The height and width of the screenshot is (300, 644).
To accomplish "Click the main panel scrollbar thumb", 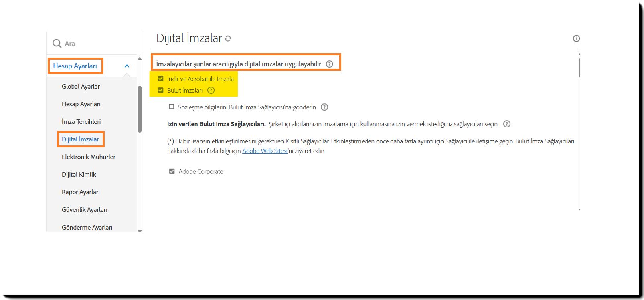I will point(580,68).
